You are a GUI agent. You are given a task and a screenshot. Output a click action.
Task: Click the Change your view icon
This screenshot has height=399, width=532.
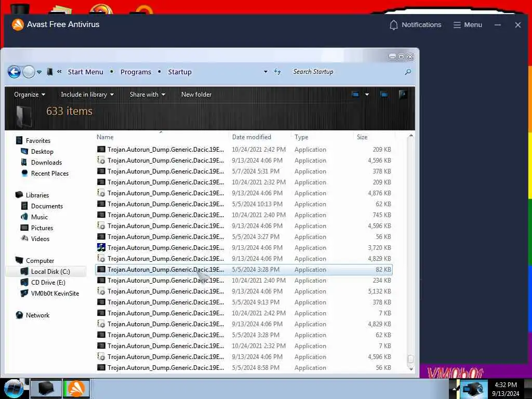point(355,95)
